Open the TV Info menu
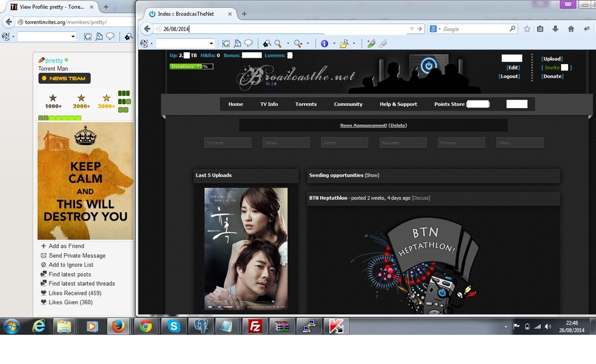Viewport: 596px width, 364px height. point(269,104)
